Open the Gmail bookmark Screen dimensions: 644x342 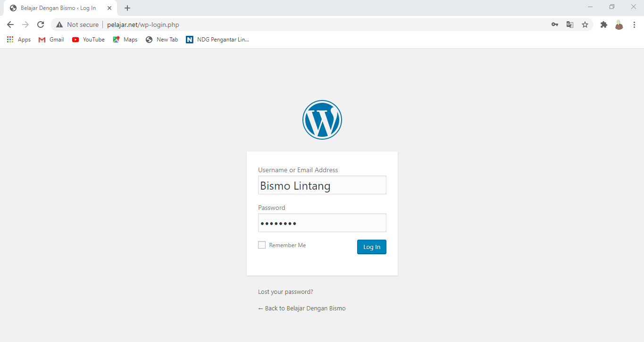pos(51,40)
